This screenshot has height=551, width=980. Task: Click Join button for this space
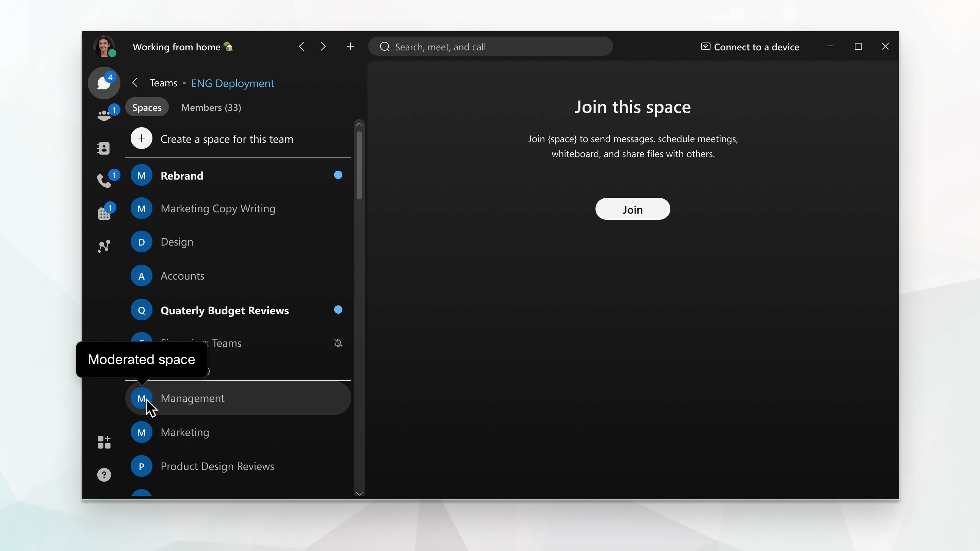pyautogui.click(x=632, y=208)
